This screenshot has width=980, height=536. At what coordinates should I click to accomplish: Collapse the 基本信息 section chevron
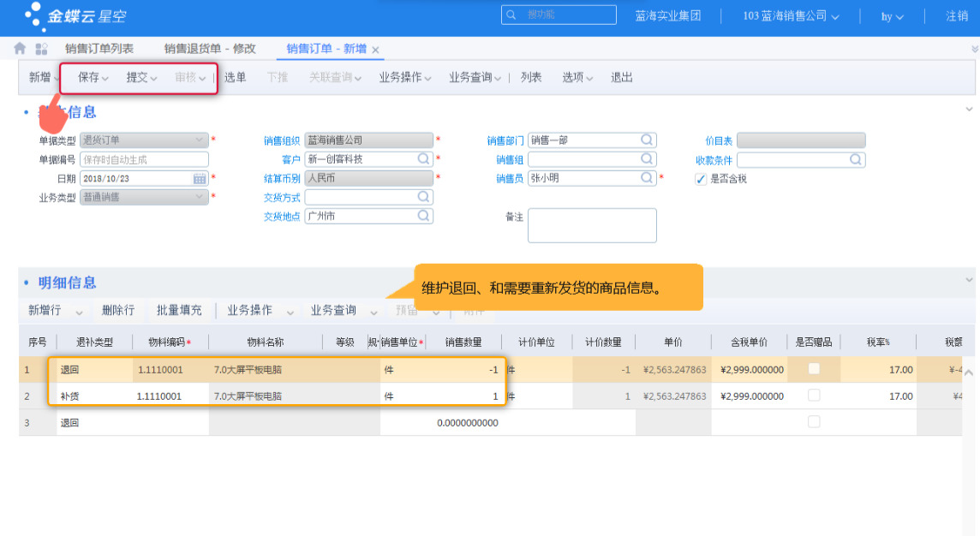969,110
